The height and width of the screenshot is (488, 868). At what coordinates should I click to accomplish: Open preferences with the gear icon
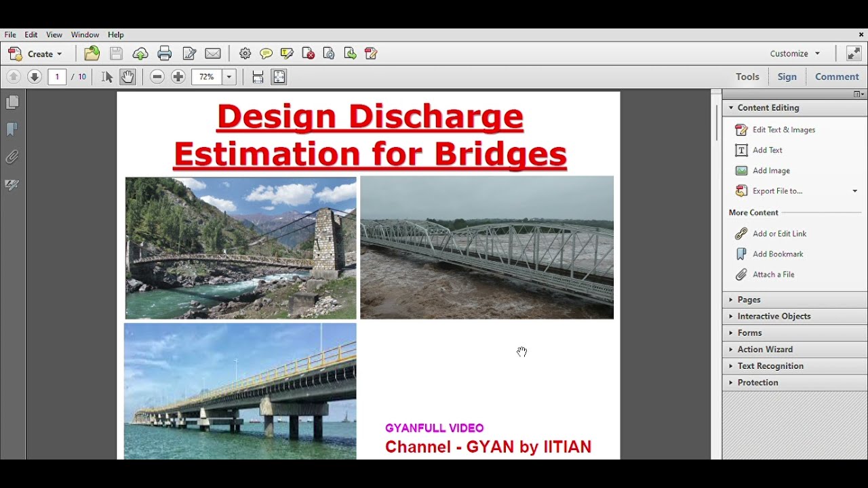point(245,54)
